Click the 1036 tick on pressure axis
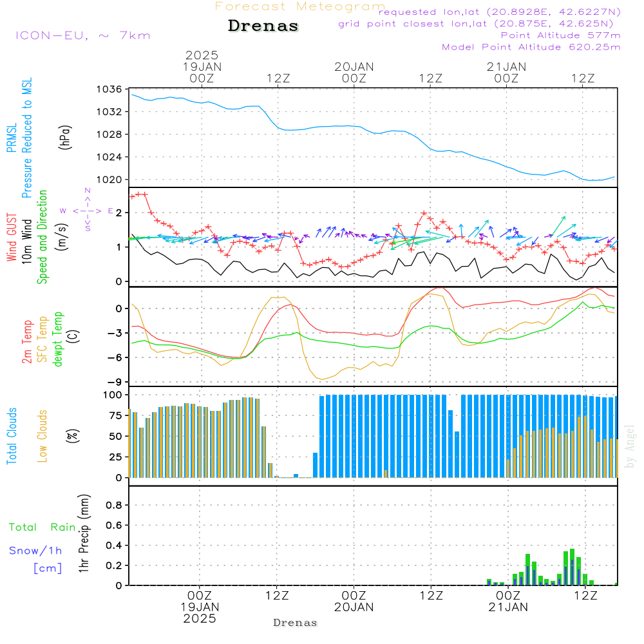 click(109, 89)
